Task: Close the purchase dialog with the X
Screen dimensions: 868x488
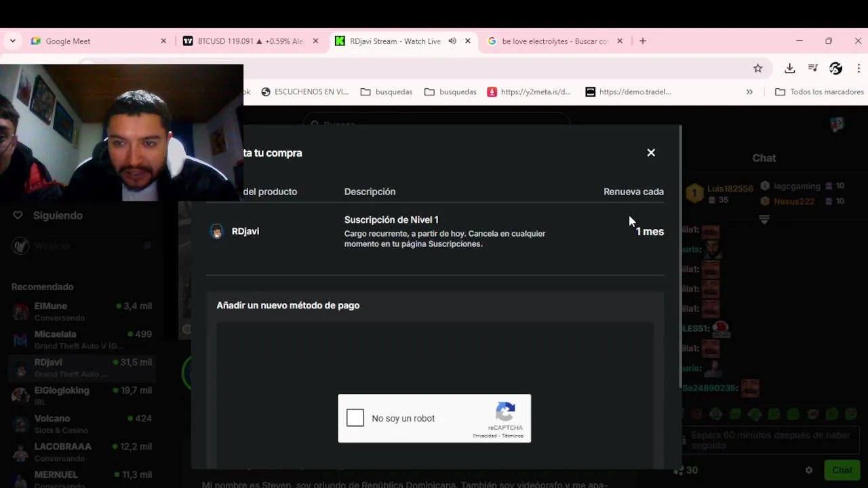Action: pyautogui.click(x=651, y=152)
